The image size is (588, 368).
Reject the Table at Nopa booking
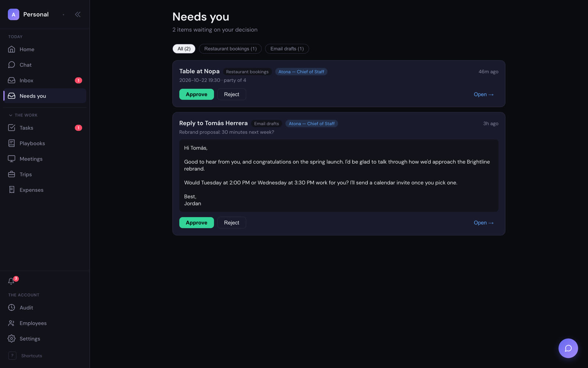[x=232, y=94]
